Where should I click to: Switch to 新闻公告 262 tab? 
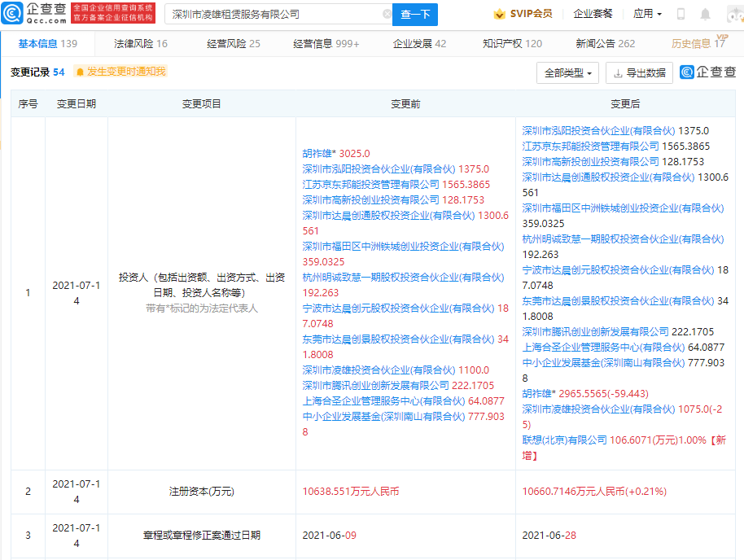[x=605, y=44]
